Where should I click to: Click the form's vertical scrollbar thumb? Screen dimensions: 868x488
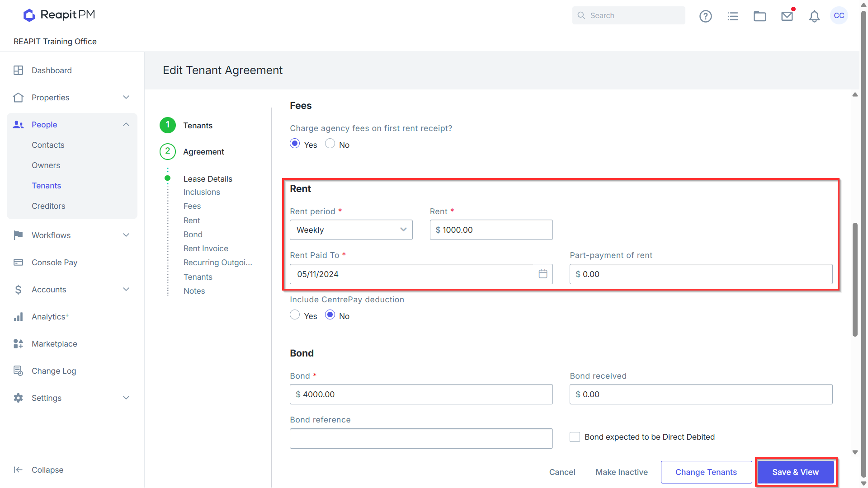(855, 279)
